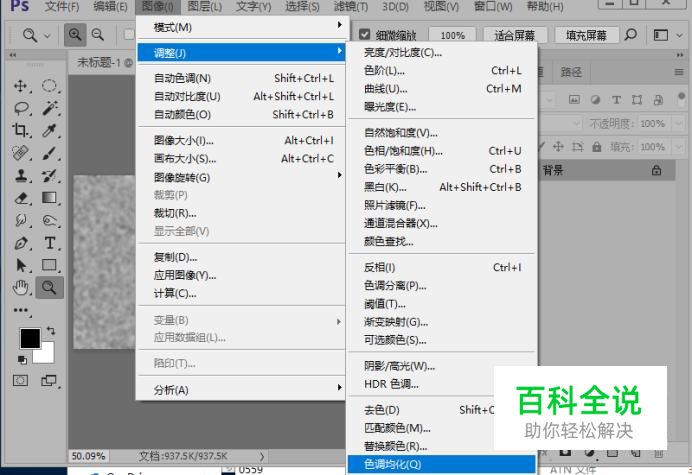Select the Hand tool
This screenshot has width=692, height=475.
[21, 288]
